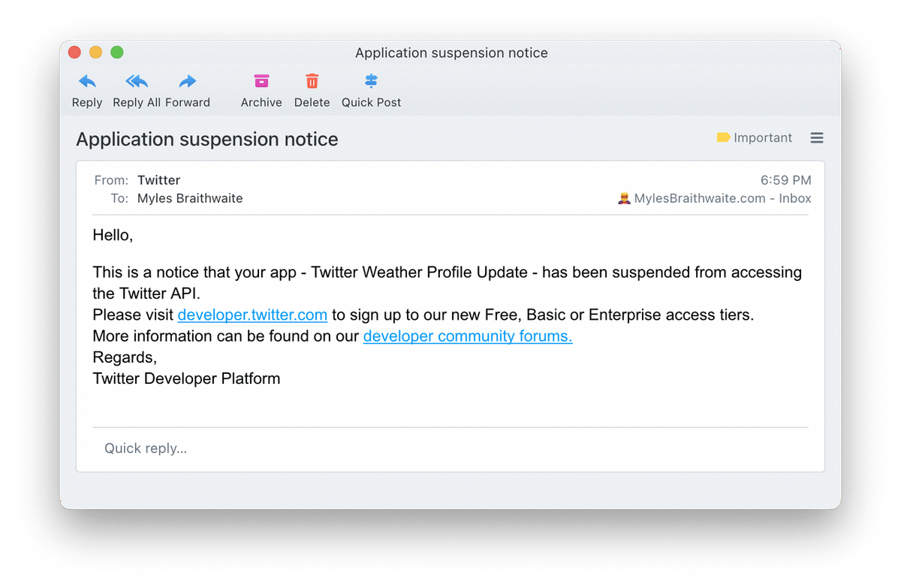The image size is (901, 588).
Task: Open the hamburger menu beside Important
Action: click(817, 138)
